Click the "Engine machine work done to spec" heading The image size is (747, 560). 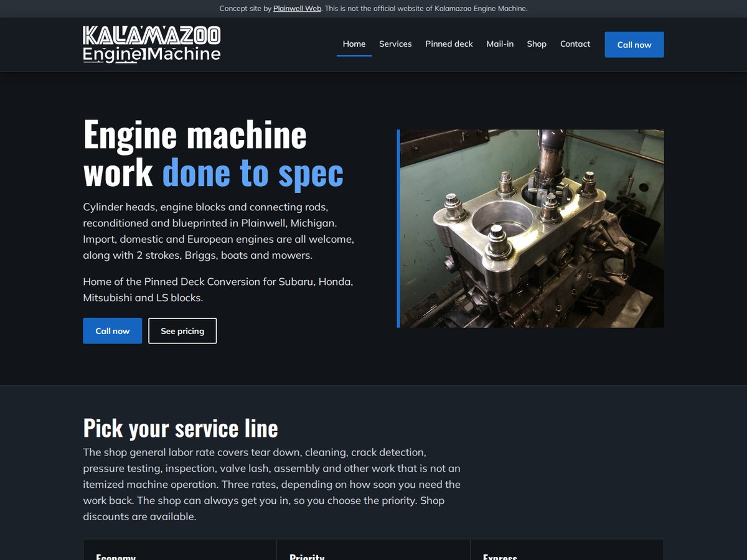tap(214, 153)
